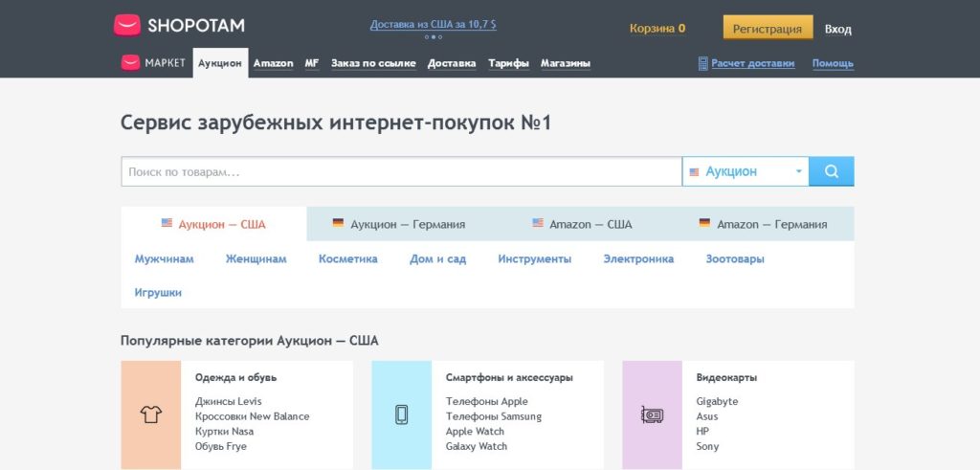Click the t-shirt clothing category icon
This screenshot has width=980, height=470.
tap(151, 414)
